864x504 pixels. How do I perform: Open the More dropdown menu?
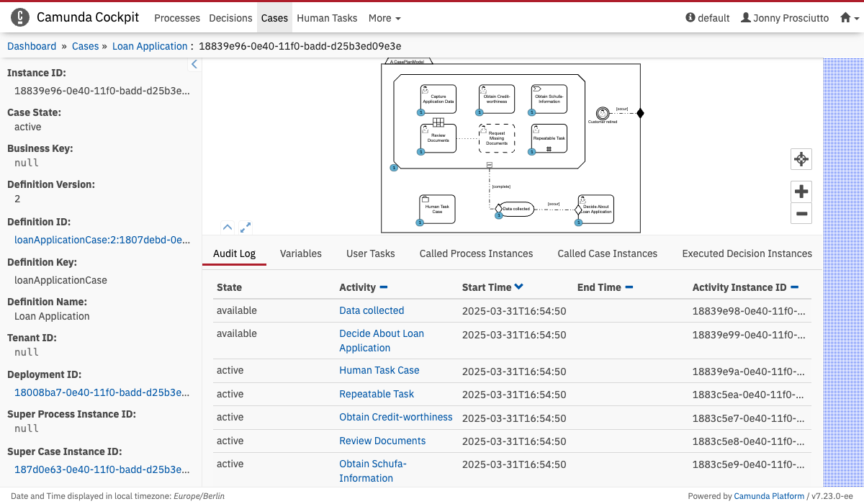(x=384, y=18)
